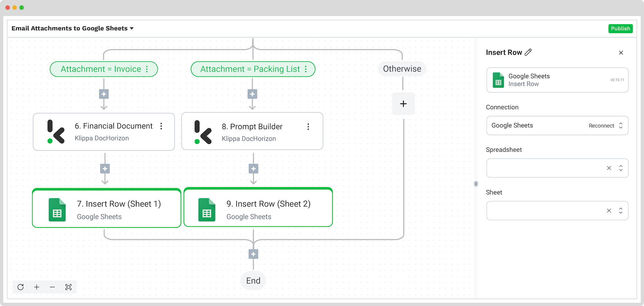Click Klippa logo on Financial Document step
Image resolution: width=644 pixels, height=306 pixels.
pyautogui.click(x=56, y=131)
